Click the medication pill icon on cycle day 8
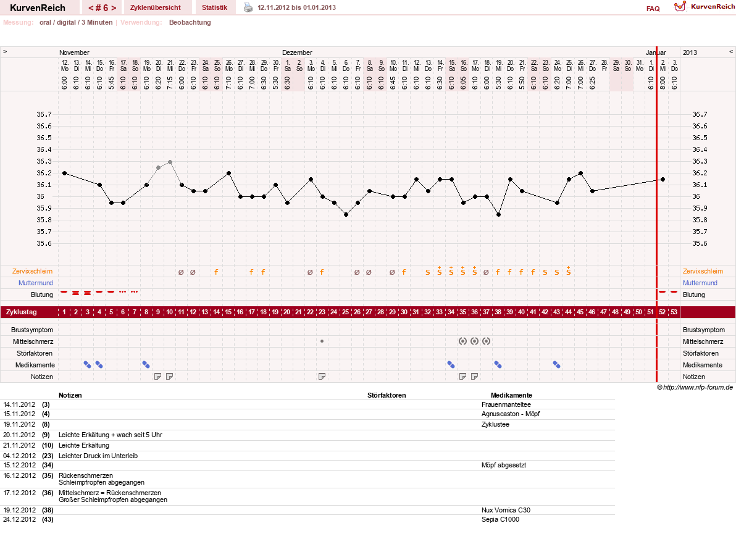The width and height of the screenshot is (736, 560). (146, 365)
